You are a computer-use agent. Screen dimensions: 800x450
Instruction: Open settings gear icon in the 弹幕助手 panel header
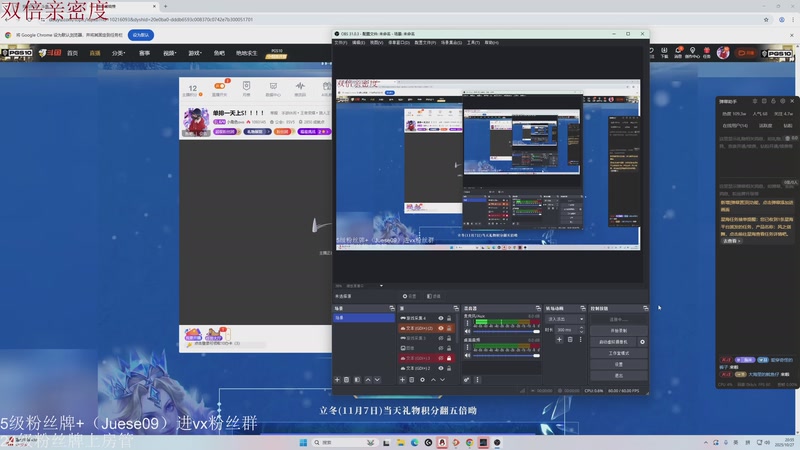click(x=783, y=101)
